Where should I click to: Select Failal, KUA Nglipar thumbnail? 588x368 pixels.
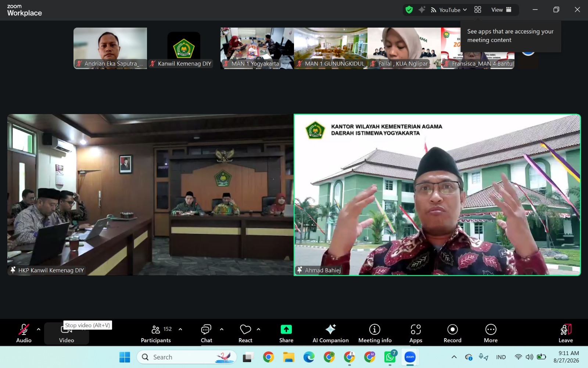pos(404,48)
